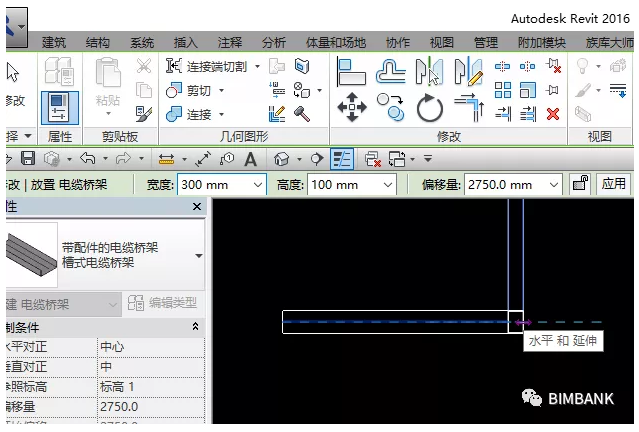Open the Undo history dropdown arrow
Image resolution: width=639 pixels, height=432 pixels.
point(106,158)
